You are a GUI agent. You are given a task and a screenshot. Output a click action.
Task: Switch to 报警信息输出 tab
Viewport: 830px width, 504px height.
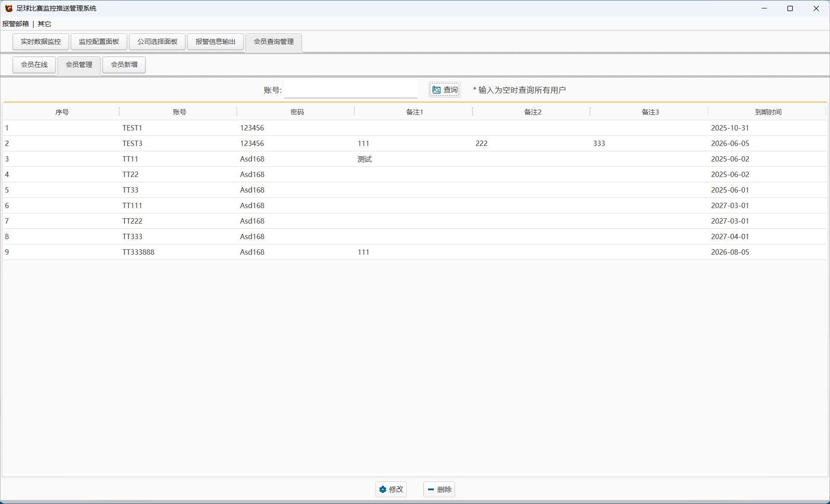[216, 42]
